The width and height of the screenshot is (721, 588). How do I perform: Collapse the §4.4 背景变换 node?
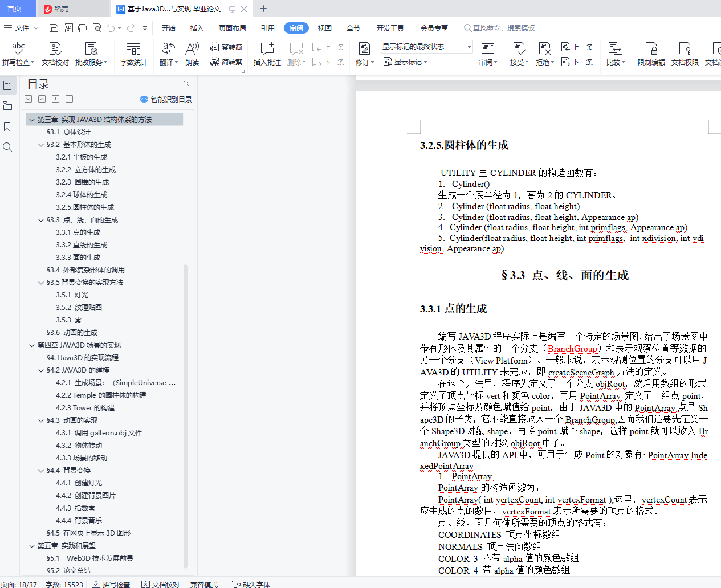[x=41, y=471]
